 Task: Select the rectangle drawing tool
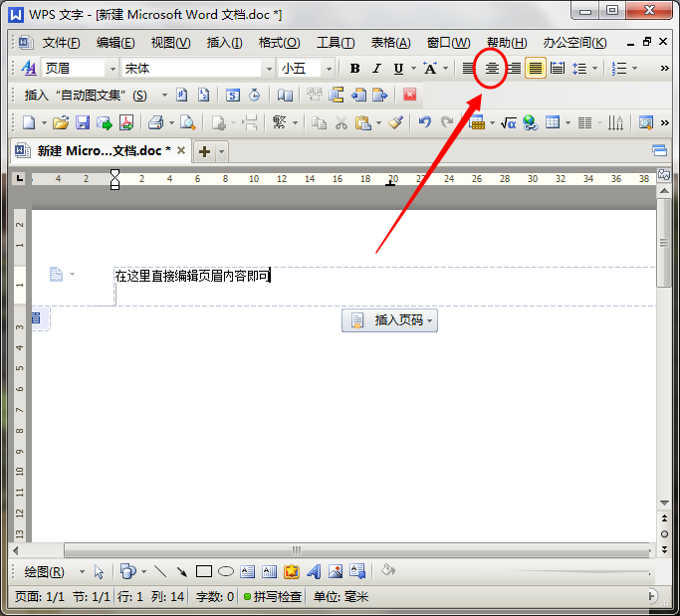[x=204, y=572]
